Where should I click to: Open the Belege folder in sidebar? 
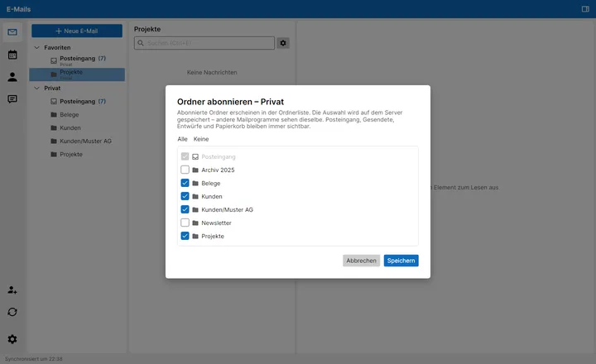pyautogui.click(x=77, y=115)
